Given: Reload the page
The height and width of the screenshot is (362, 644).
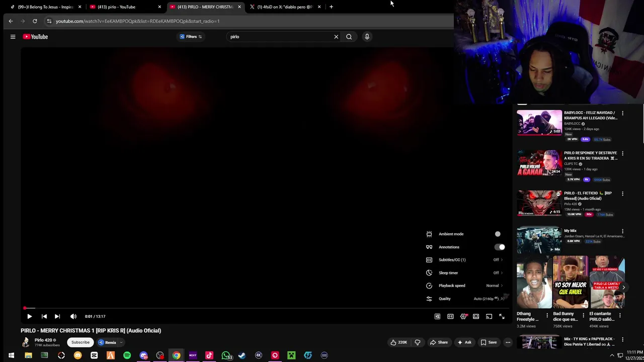Looking at the screenshot, I should [35, 21].
